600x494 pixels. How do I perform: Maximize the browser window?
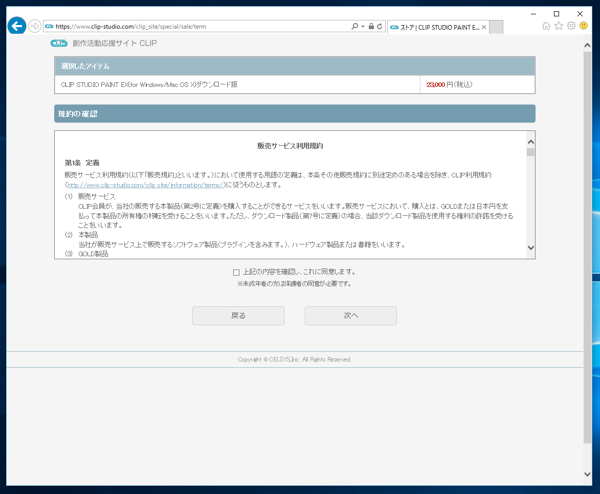(556, 14)
